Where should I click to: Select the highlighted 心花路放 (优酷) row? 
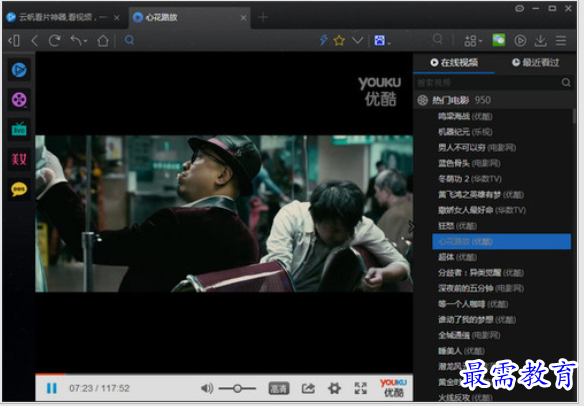(501, 241)
